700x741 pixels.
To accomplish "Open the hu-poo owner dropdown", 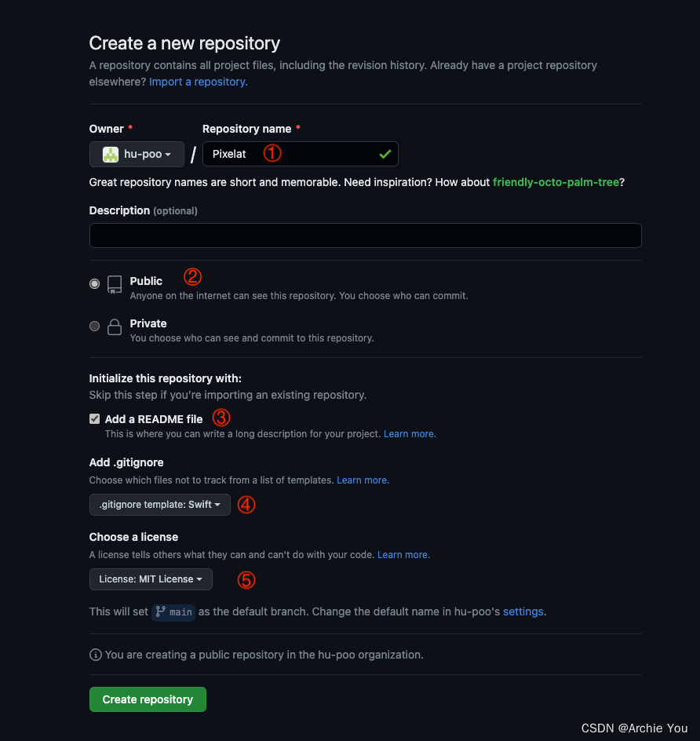I will 137,154.
